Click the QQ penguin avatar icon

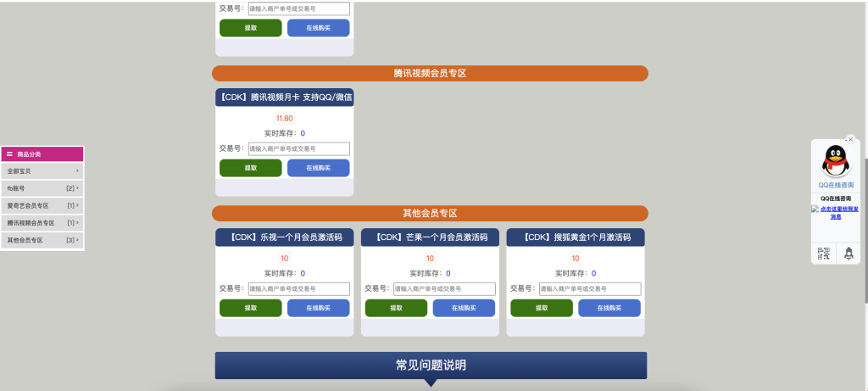tap(836, 160)
